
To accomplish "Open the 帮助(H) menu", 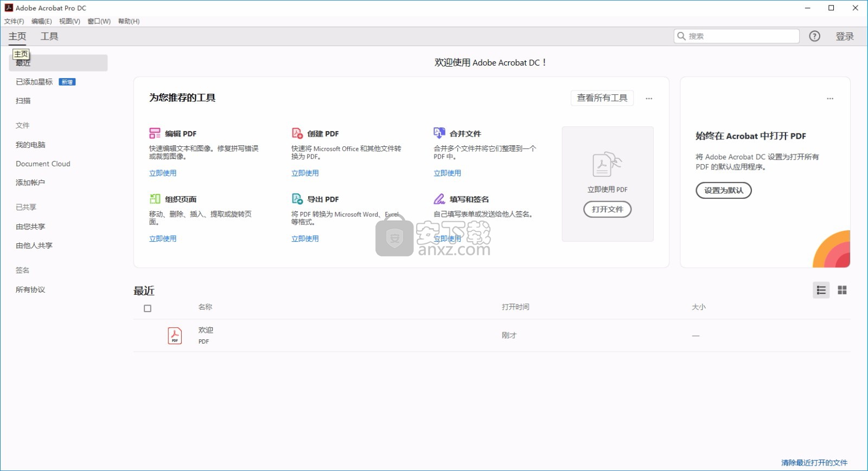I will click(129, 21).
